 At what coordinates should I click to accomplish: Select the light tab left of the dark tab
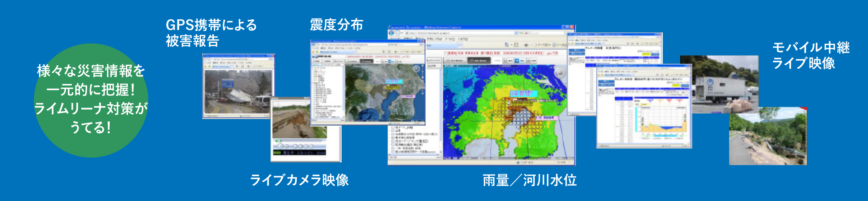(x=455, y=61)
